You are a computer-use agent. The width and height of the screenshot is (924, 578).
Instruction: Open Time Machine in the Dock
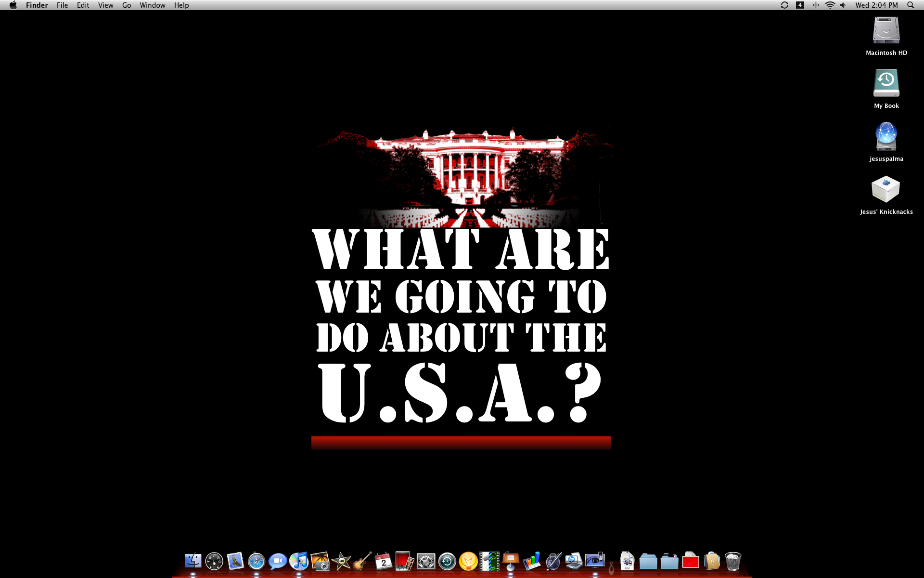(x=447, y=561)
